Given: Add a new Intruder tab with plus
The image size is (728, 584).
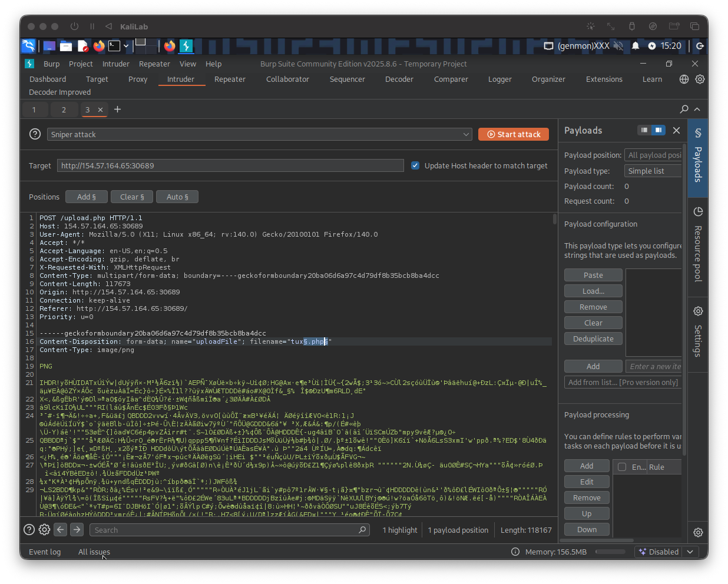Looking at the screenshot, I should tap(117, 109).
